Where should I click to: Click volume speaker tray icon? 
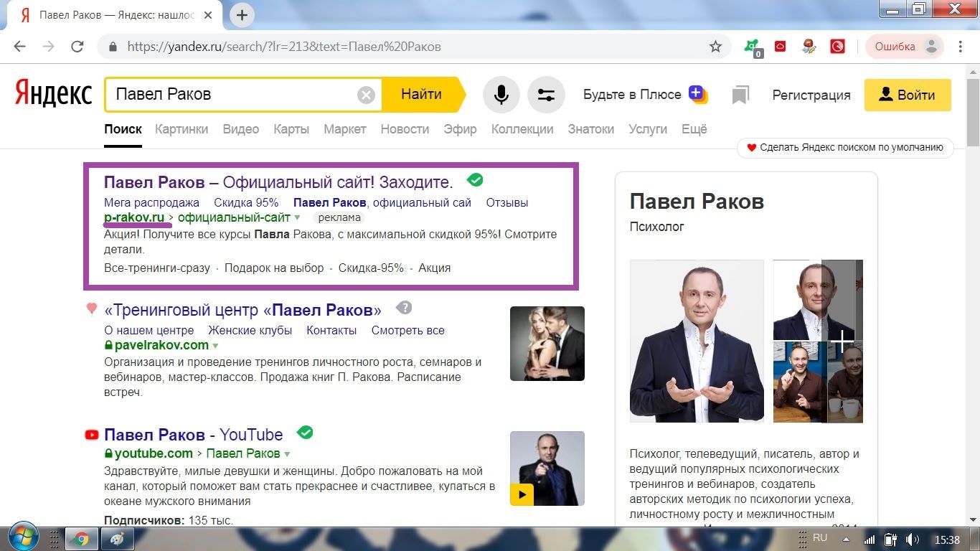pyautogui.click(x=912, y=540)
